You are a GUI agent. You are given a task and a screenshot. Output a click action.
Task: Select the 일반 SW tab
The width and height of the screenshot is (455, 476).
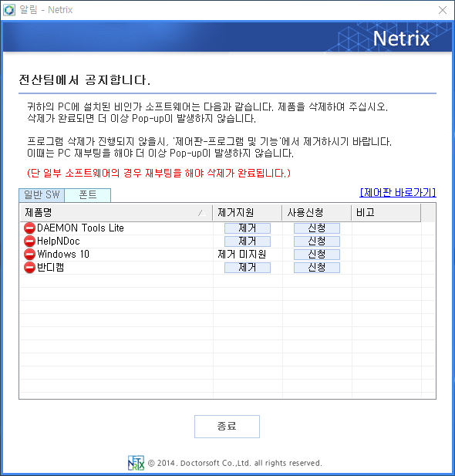pos(42,195)
